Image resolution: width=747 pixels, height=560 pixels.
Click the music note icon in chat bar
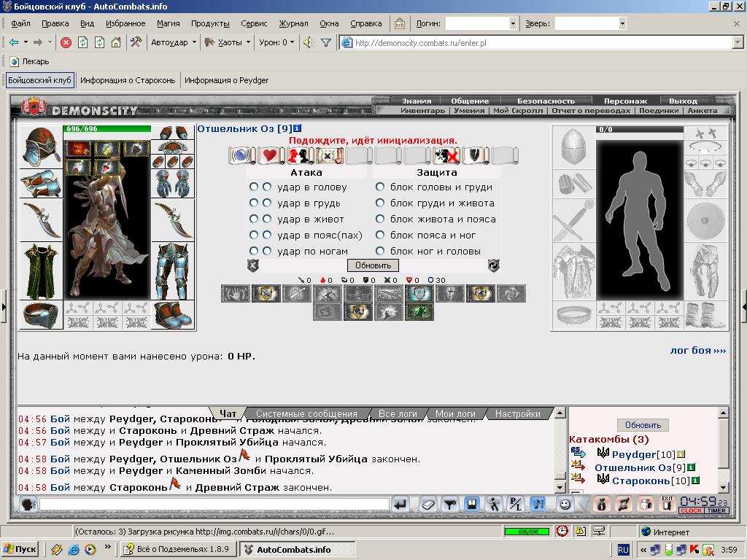pyautogui.click(x=538, y=505)
